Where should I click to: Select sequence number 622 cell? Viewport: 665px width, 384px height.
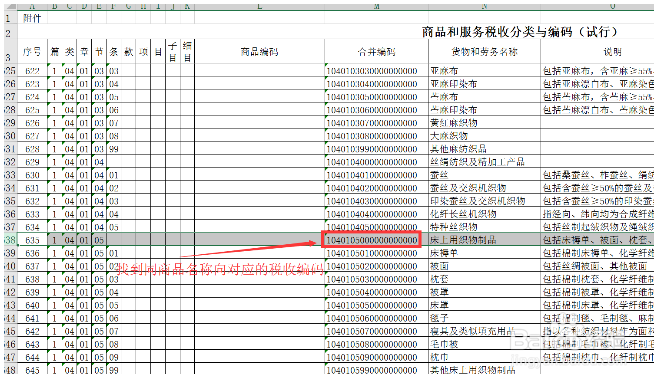click(32, 70)
